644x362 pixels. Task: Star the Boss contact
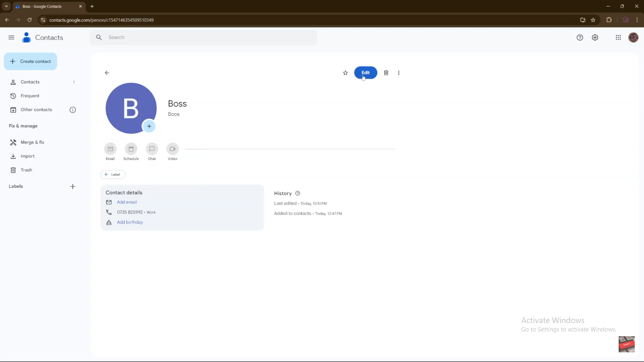[345, 73]
